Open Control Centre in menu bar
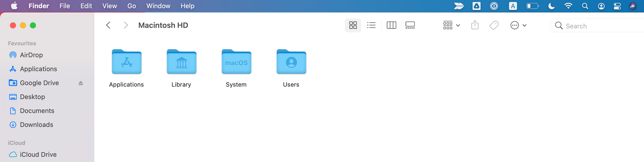Screen dimensions: 644x162 click(617, 6)
